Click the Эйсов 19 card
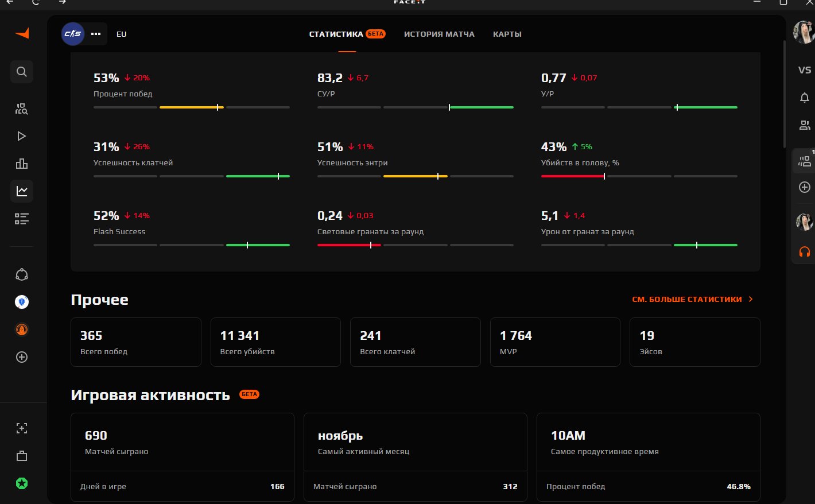This screenshot has width=815, height=504. 695,342
